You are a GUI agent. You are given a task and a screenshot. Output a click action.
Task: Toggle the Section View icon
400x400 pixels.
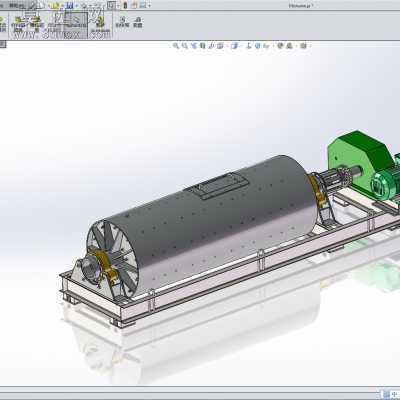203,46
